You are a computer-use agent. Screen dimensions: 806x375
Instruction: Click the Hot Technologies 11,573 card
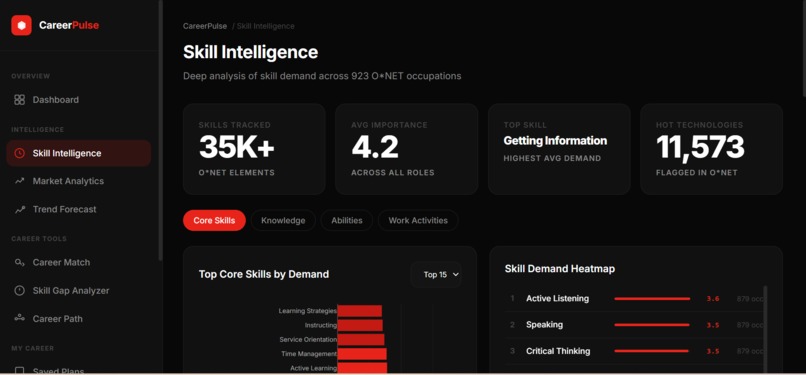point(711,149)
